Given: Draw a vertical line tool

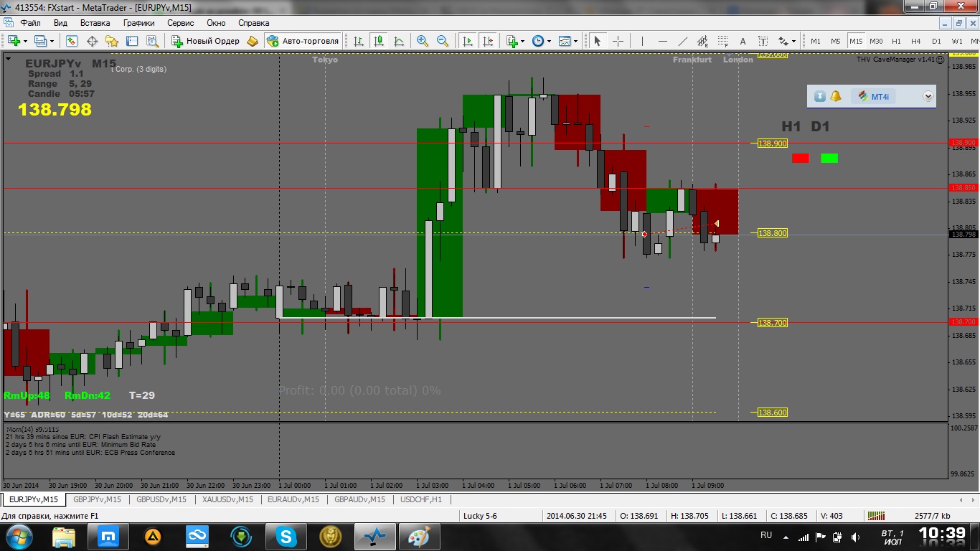Looking at the screenshot, I should coord(642,41).
